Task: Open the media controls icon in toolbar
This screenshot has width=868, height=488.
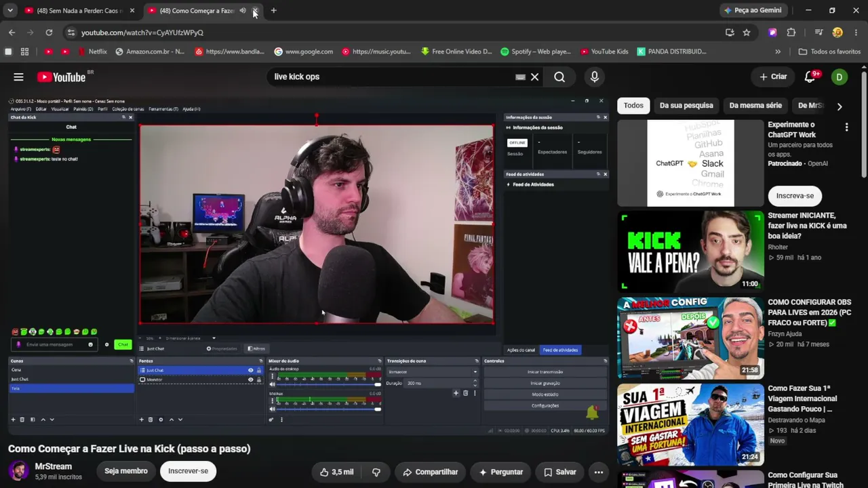Action: 819,33
